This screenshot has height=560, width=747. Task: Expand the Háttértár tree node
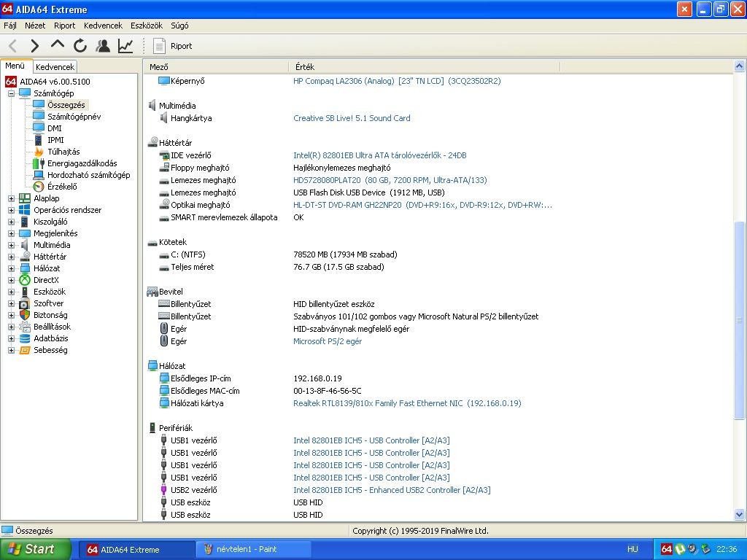(x=12, y=257)
